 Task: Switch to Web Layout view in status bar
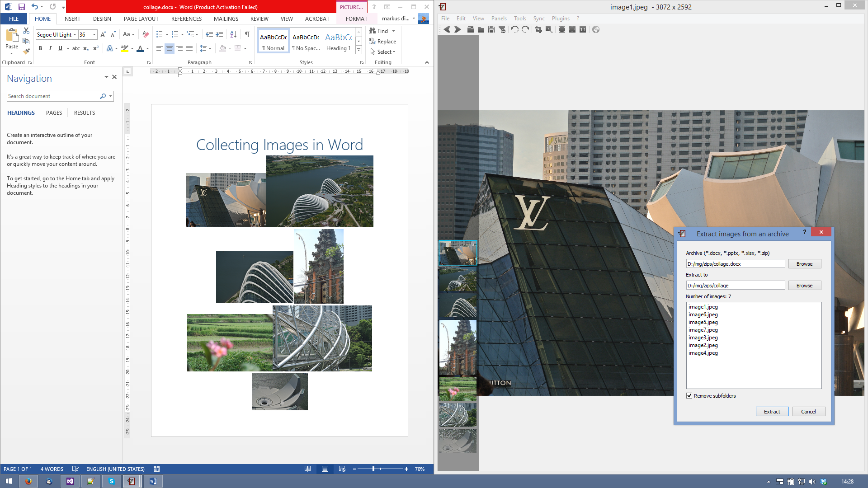coord(342,469)
